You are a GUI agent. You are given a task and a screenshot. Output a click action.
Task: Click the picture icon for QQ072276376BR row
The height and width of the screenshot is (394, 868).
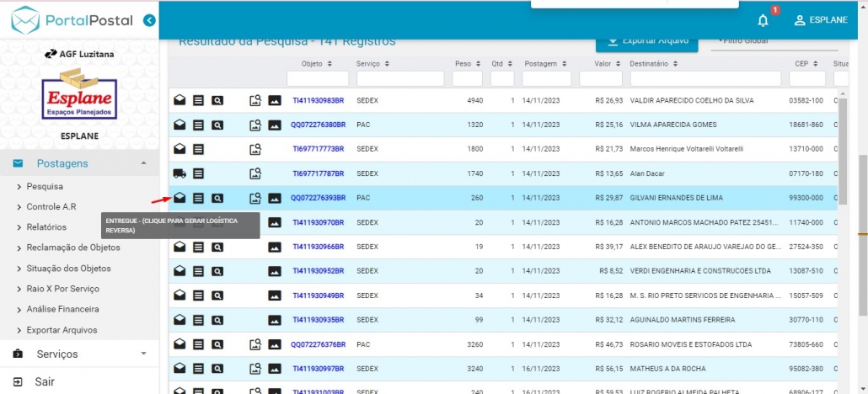point(275,345)
